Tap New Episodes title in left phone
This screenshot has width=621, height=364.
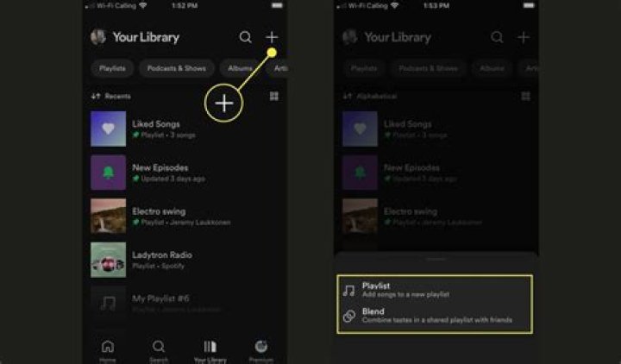160,167
